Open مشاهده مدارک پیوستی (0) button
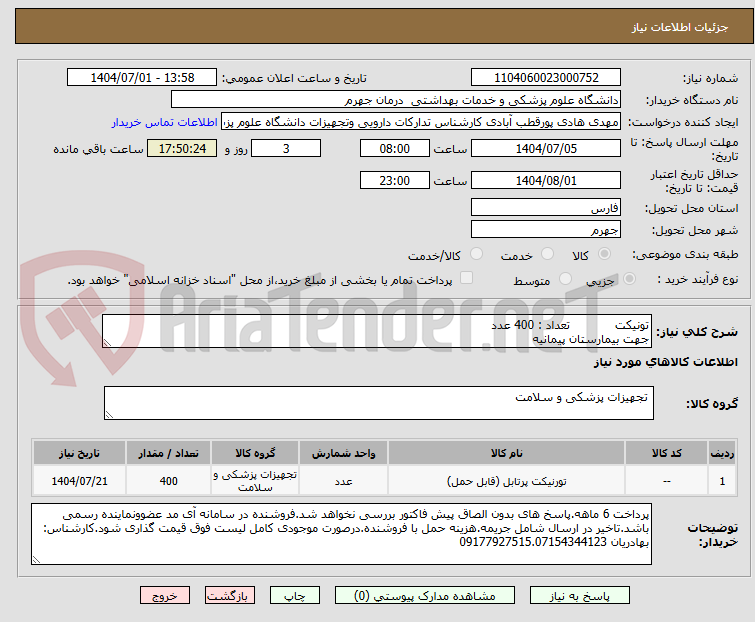755x622 pixels. coord(425,596)
